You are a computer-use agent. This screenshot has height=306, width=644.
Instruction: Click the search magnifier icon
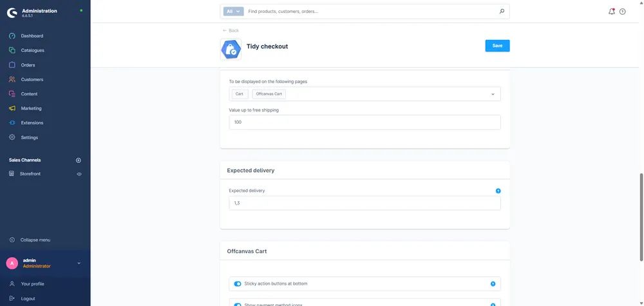(502, 12)
